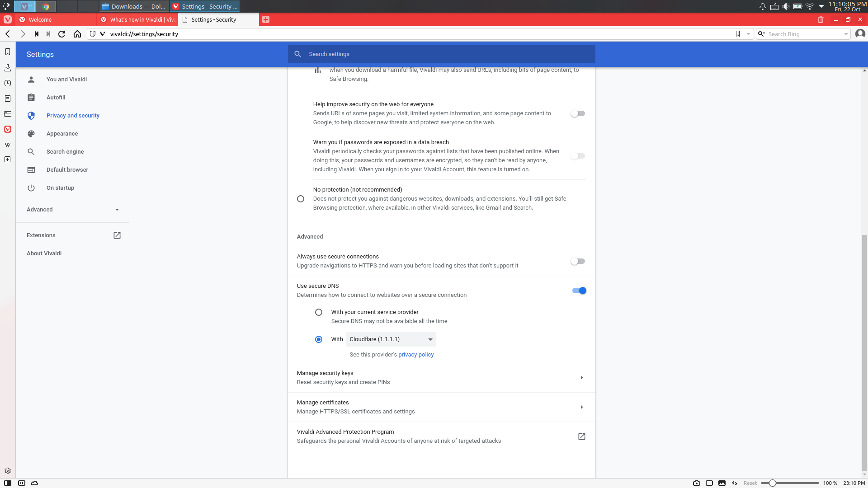
Task: Open Extensions external link
Action: tap(73, 235)
